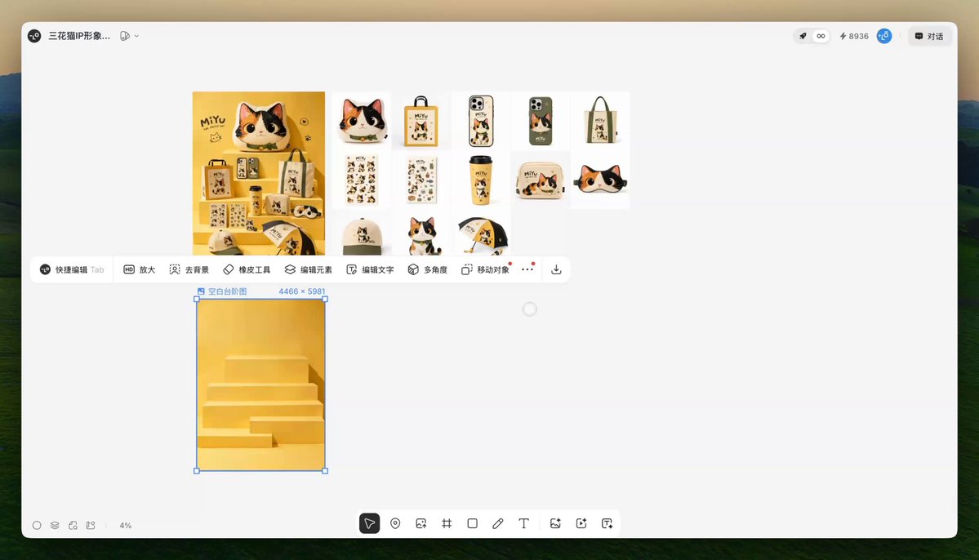Open the AI image generator tool
This screenshot has width=979, height=560.
[x=555, y=523]
